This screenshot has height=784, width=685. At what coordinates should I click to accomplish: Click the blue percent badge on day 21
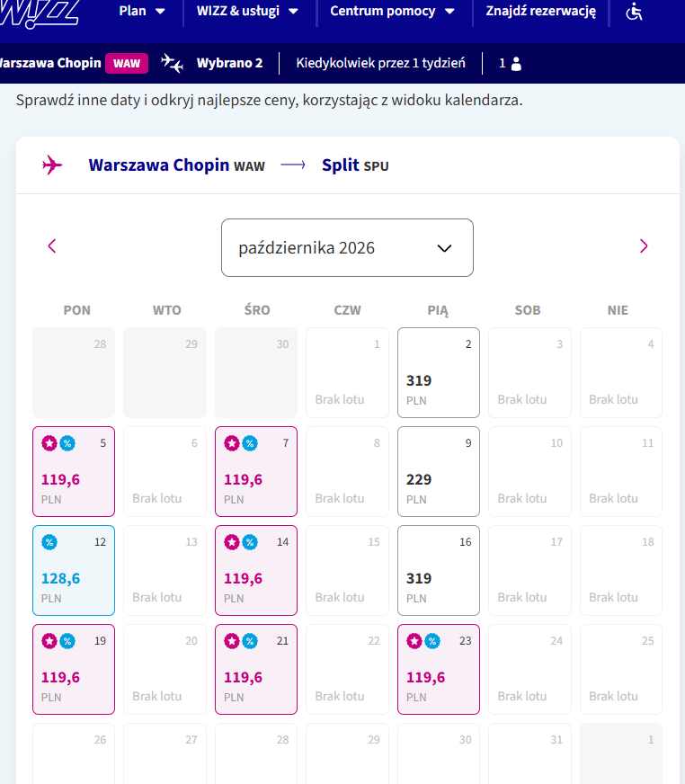pyautogui.click(x=250, y=641)
